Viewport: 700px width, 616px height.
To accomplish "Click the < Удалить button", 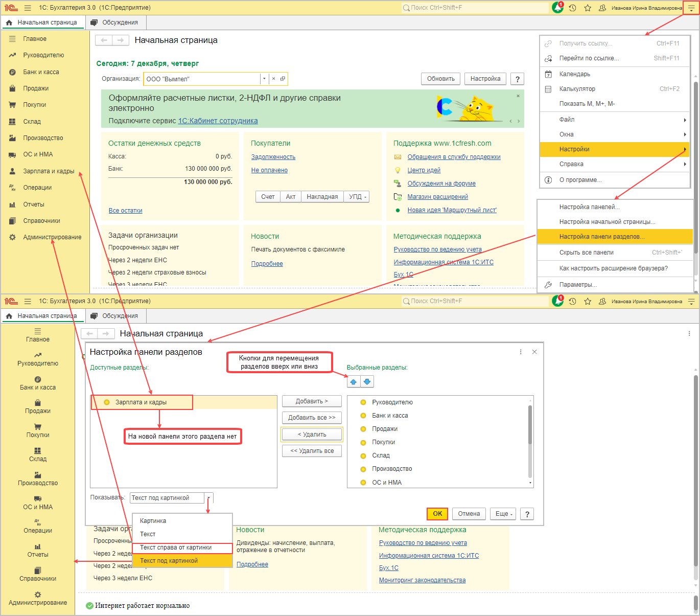I will [312, 435].
